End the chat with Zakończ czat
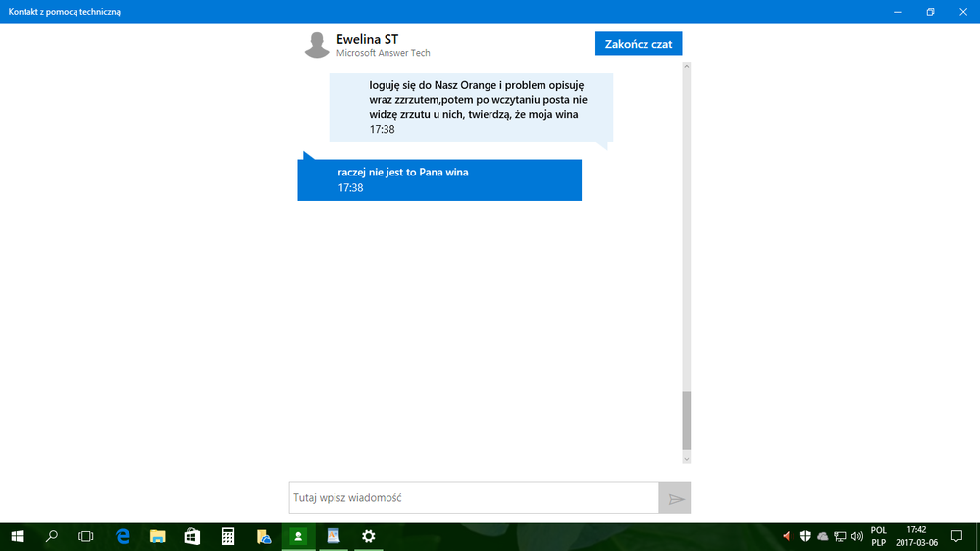This screenshot has height=551, width=980. click(638, 44)
